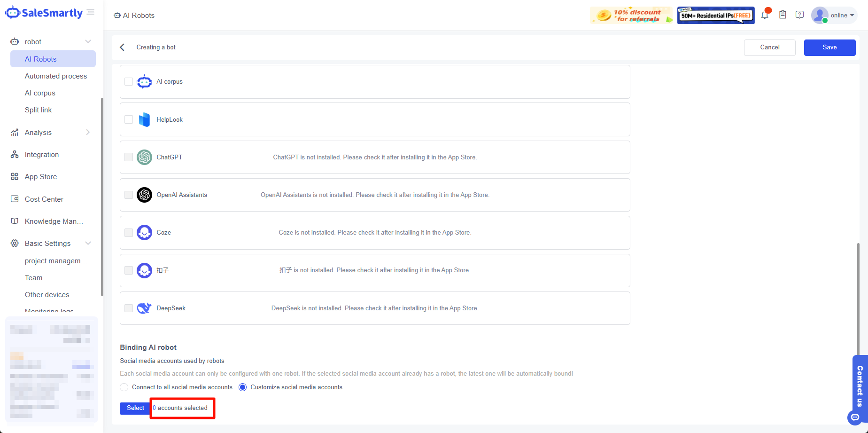Click the Save button
This screenshot has width=868, height=433.
pos(829,47)
